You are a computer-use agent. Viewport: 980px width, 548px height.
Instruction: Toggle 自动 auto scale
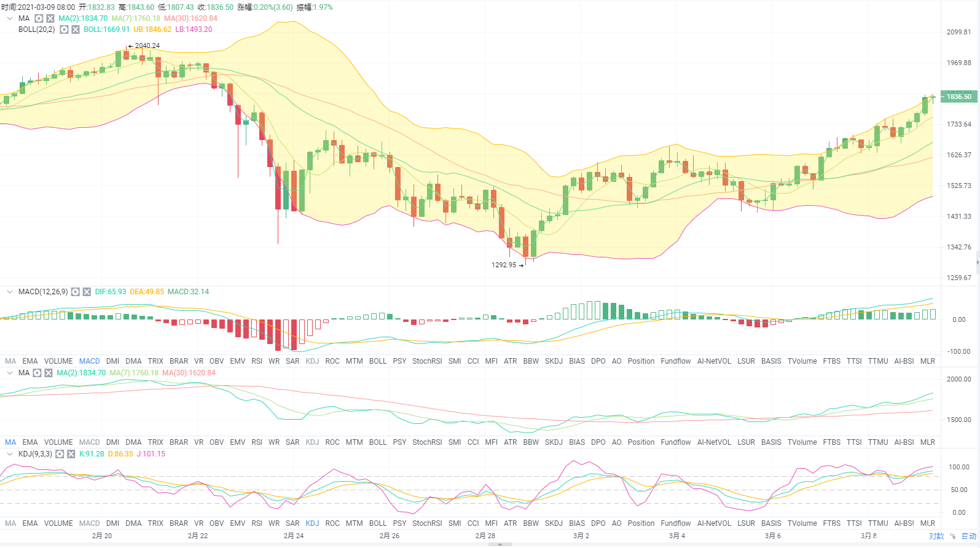[969, 536]
